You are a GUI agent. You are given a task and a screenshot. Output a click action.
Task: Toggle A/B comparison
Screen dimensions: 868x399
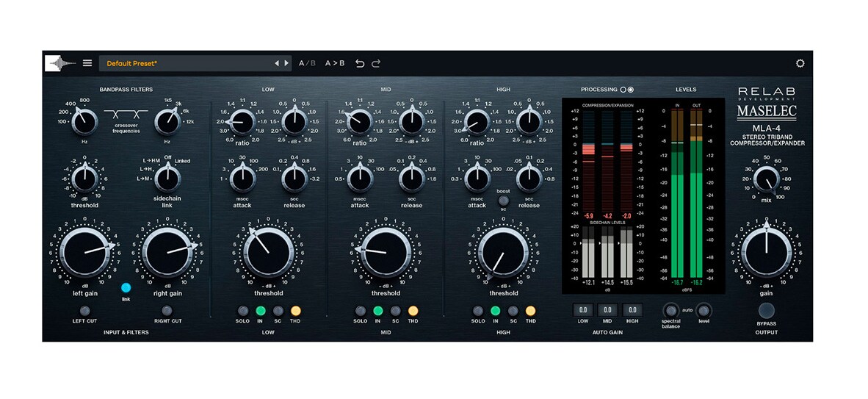click(x=307, y=63)
